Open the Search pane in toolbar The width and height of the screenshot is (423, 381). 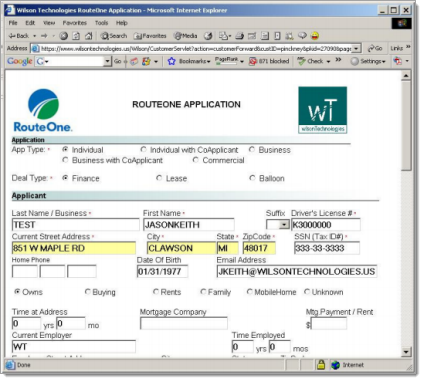[114, 36]
